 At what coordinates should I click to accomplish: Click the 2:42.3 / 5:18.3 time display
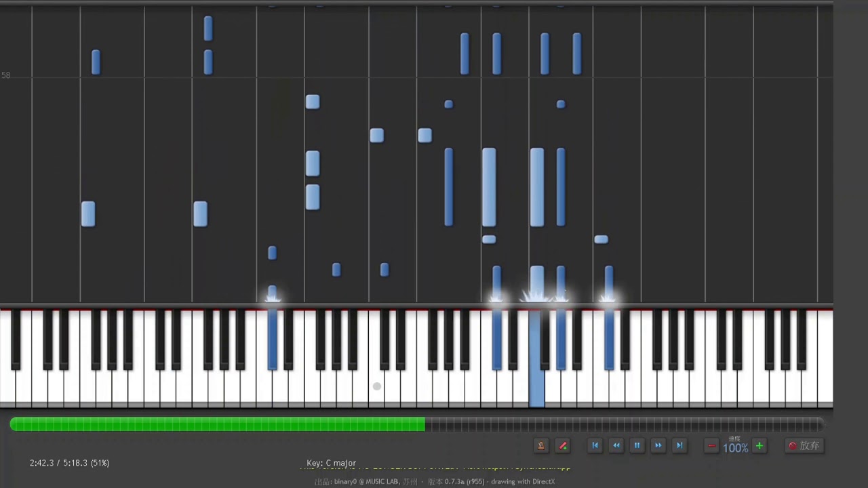click(69, 463)
